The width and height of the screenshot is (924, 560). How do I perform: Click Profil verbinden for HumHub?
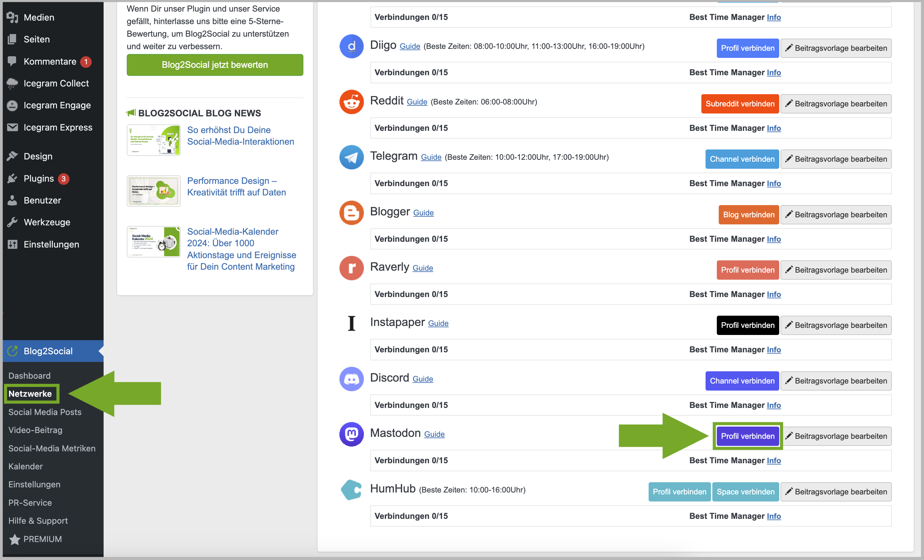(679, 492)
